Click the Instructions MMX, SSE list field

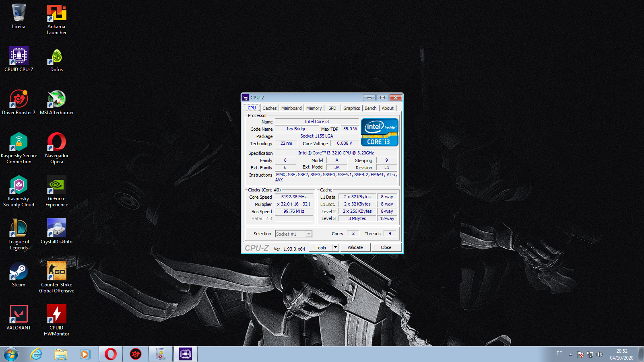[336, 177]
